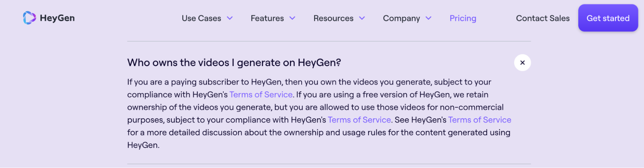Open the Terms of Service link after 'See HeyGen's'
This screenshot has height=168, width=644.
coord(479,120)
